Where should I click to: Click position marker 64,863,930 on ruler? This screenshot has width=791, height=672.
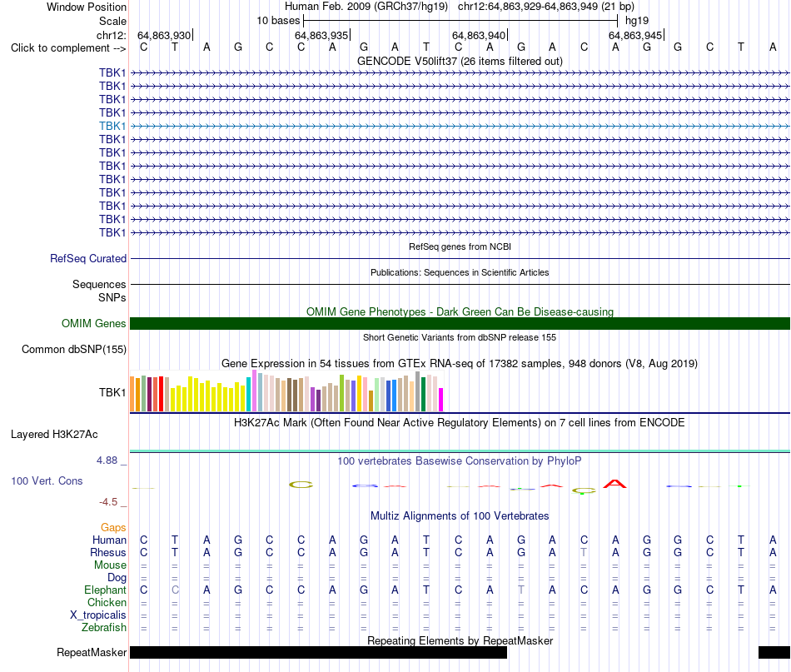click(x=165, y=35)
